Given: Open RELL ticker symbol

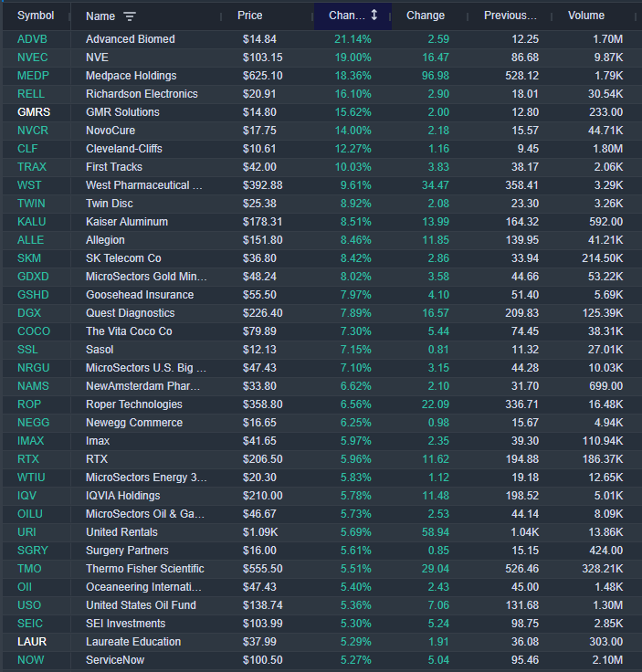Looking at the screenshot, I should pos(31,94).
